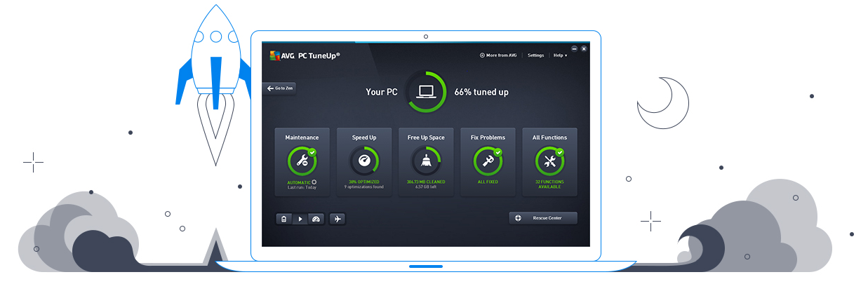Minimize the PC TuneUp window

pos(574,48)
